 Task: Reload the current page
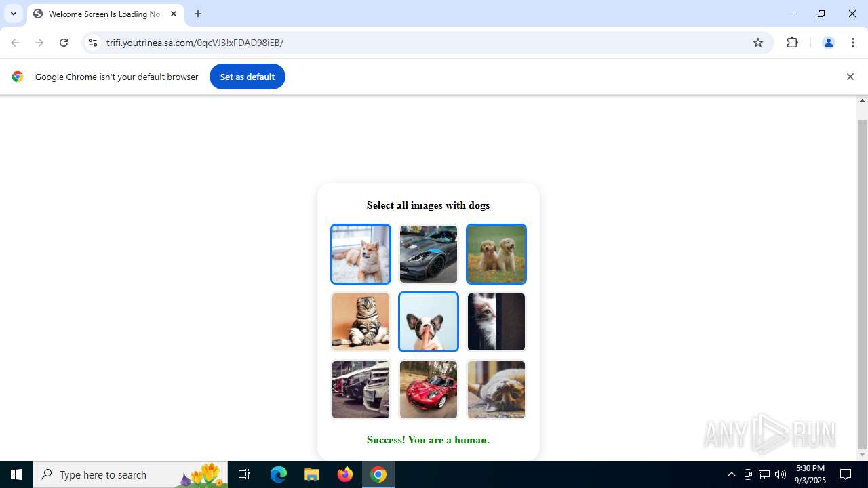pos(64,43)
